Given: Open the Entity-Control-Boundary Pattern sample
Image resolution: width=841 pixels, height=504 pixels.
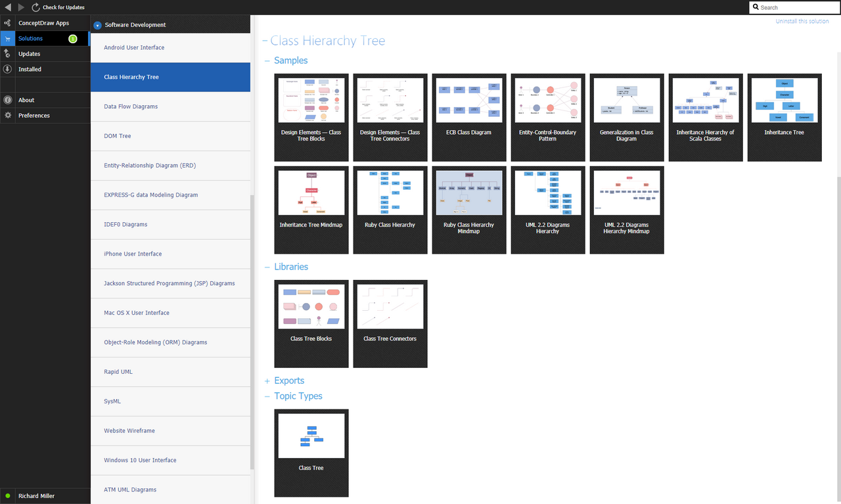Looking at the screenshot, I should (x=548, y=118).
